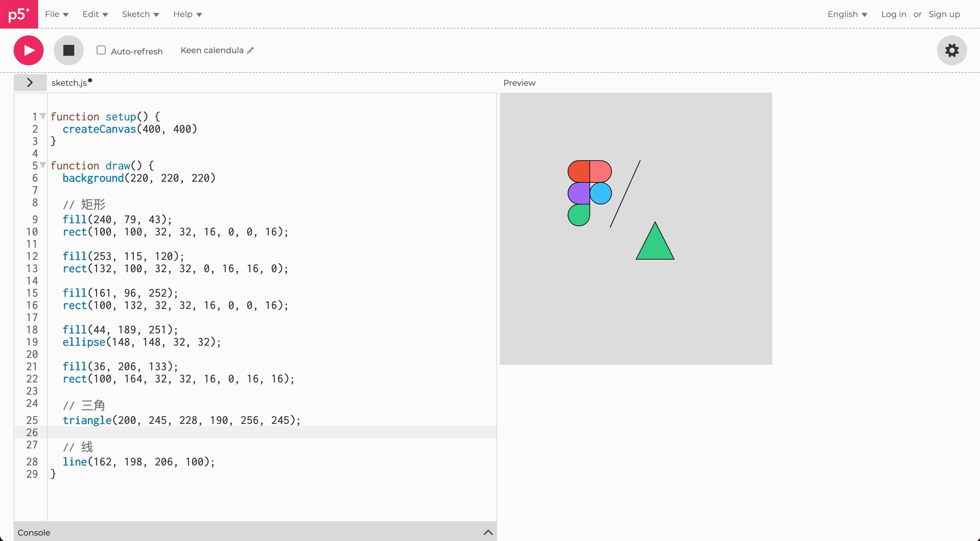The image size is (980, 541).
Task: Click the red rounded square in preview
Action: tap(579, 171)
